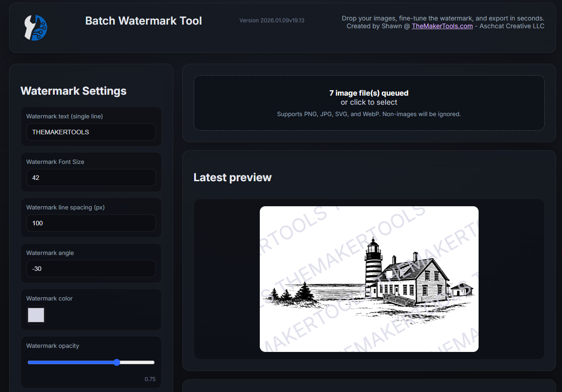Click the line spacing field showing 100
Viewport: 562px width, 392px height.
[x=91, y=223]
